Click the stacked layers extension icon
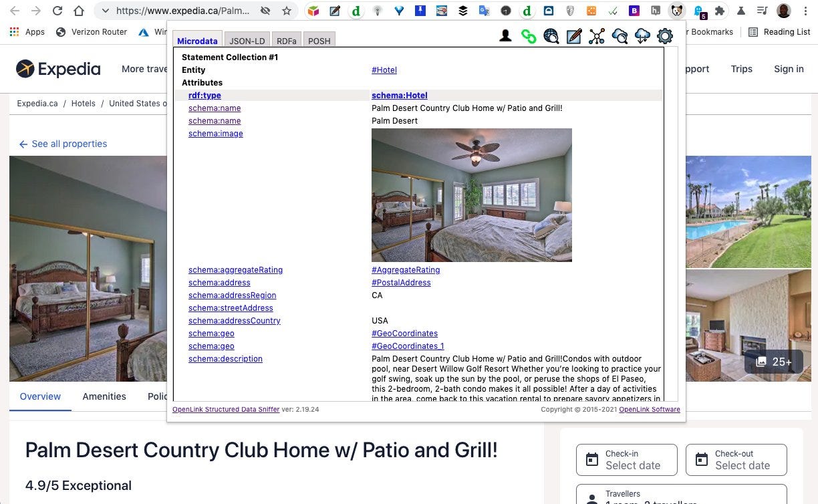The width and height of the screenshot is (818, 504). click(x=463, y=11)
